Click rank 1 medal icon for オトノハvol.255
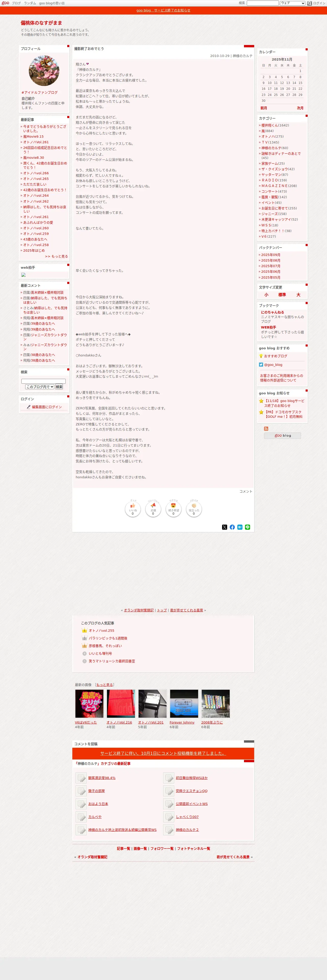 click(85, 630)
